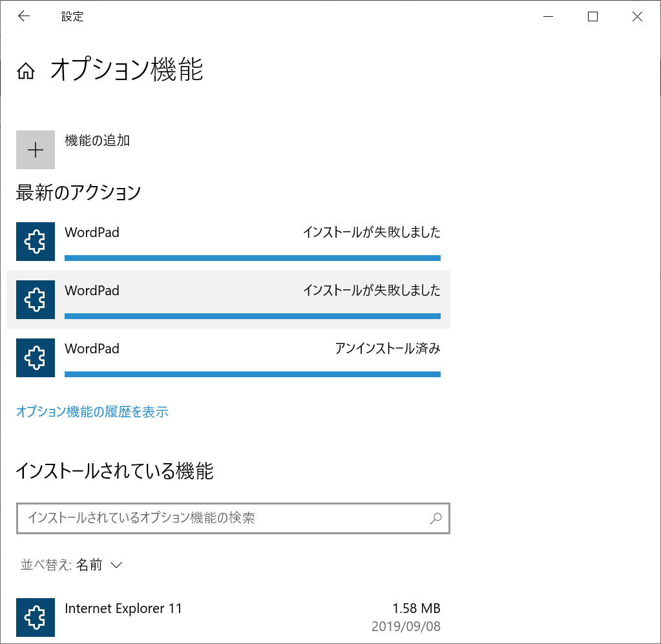Close the Settings window
This screenshot has width=661, height=644.
(x=637, y=16)
